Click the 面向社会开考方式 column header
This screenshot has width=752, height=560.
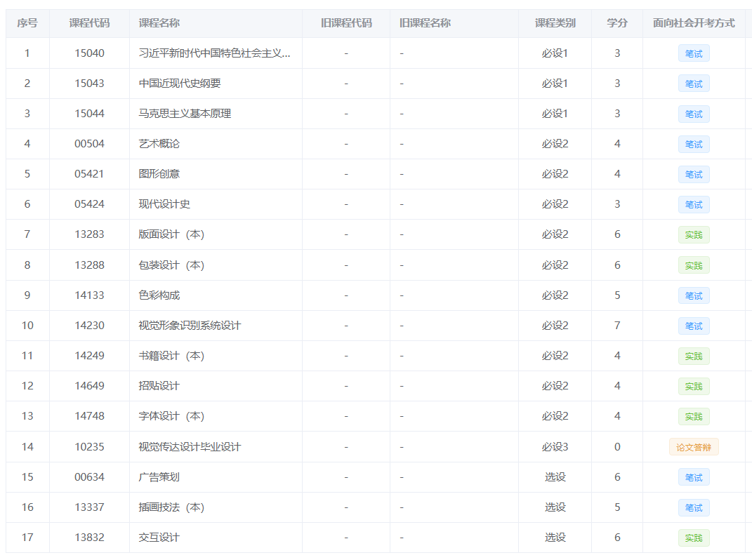click(694, 23)
